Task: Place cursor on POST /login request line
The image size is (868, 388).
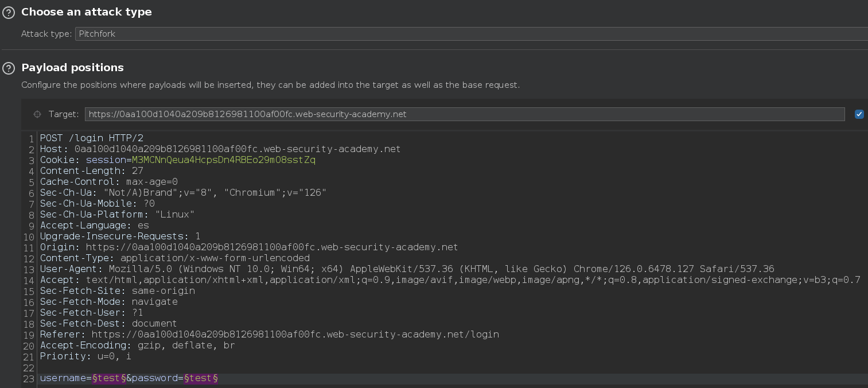Action: click(91, 138)
